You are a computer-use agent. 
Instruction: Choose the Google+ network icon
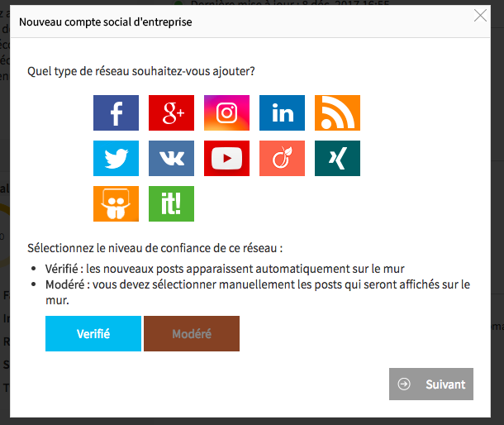171,113
